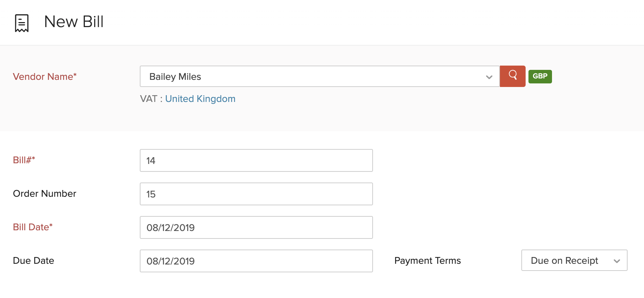Click the Order Number label
This screenshot has width=644, height=298.
point(45,194)
